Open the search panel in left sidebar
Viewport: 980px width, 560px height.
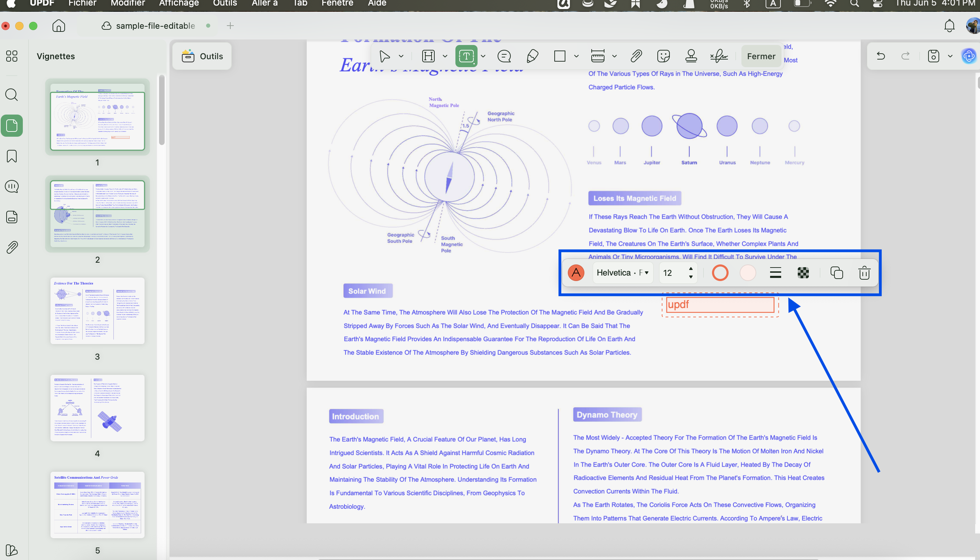tap(11, 94)
